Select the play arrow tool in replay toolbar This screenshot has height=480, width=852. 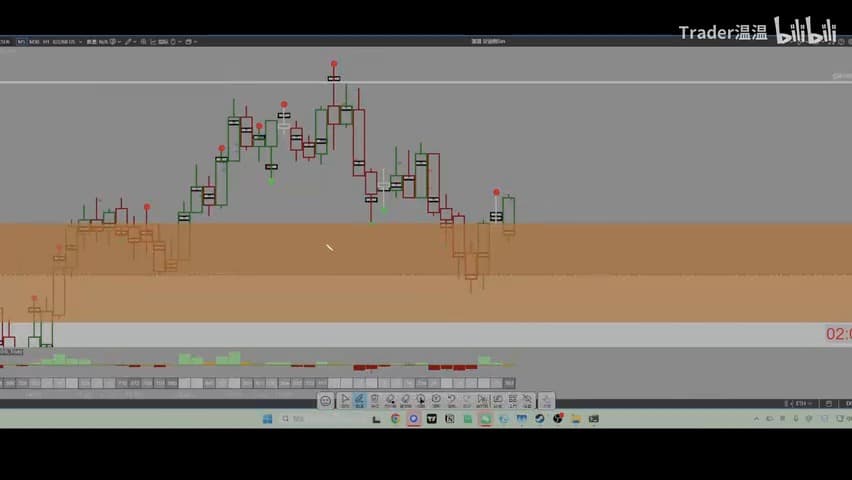click(345, 401)
